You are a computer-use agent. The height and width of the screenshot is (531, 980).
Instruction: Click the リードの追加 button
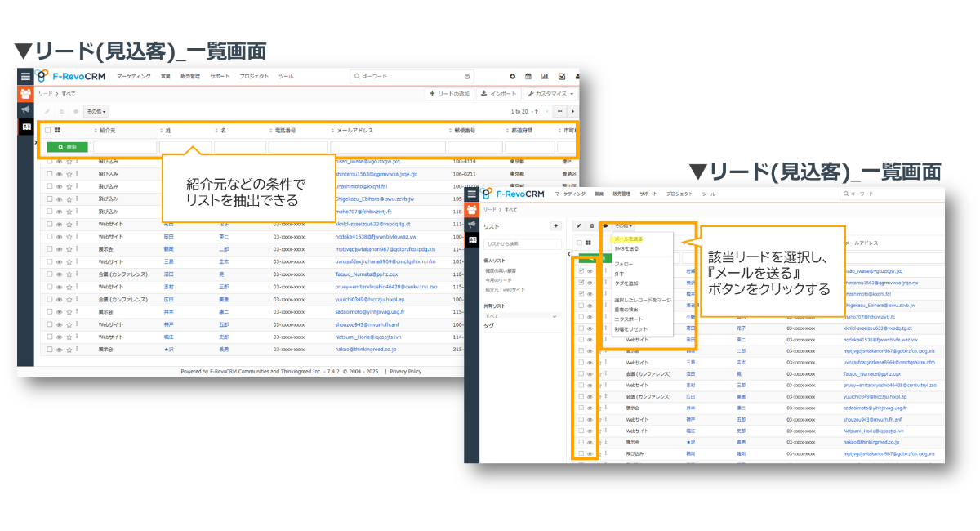[x=449, y=94]
